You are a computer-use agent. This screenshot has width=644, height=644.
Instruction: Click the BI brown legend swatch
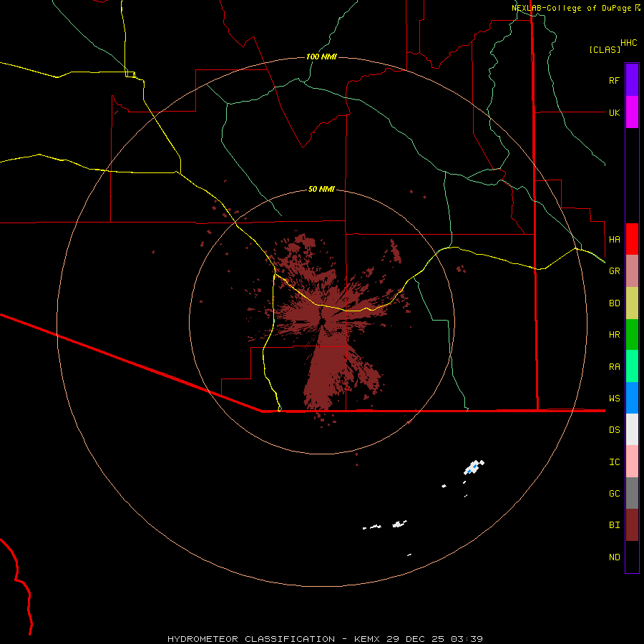pyautogui.click(x=632, y=525)
